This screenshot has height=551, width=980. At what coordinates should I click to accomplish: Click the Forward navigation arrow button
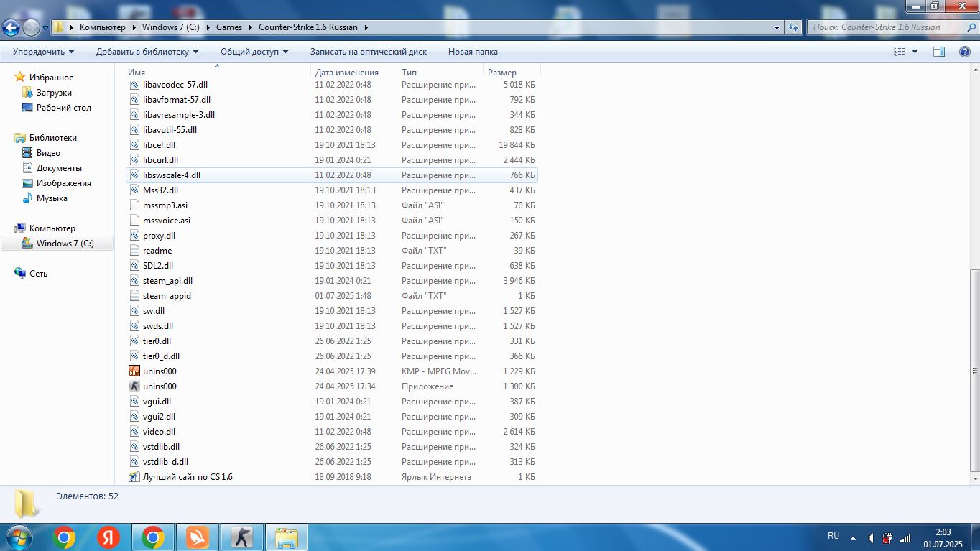point(31,27)
